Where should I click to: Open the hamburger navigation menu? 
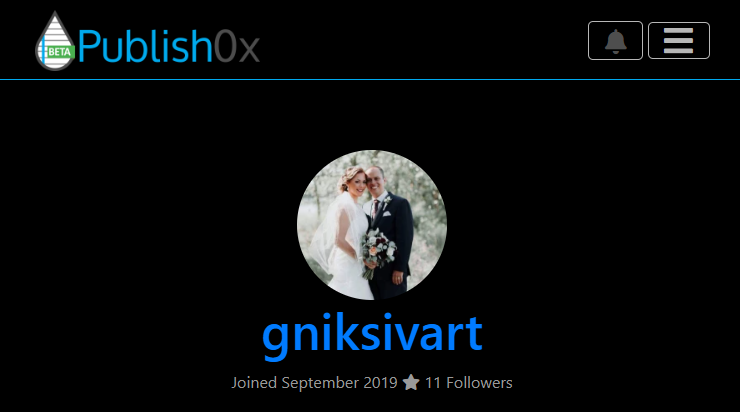coord(679,41)
